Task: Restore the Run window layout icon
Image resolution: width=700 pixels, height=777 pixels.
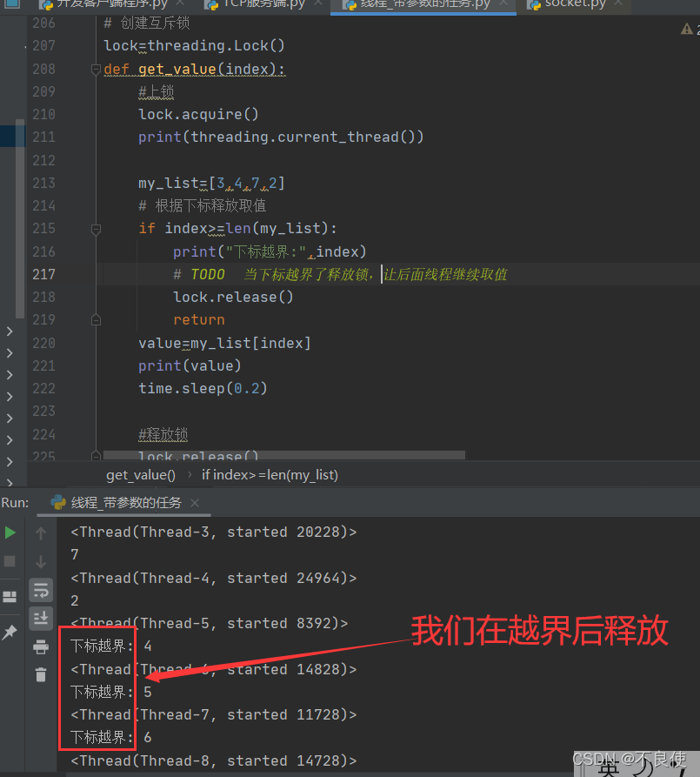Action: [x=10, y=596]
